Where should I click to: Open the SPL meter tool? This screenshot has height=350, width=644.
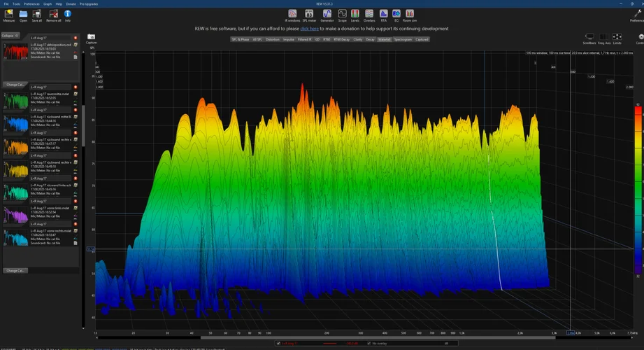click(308, 15)
